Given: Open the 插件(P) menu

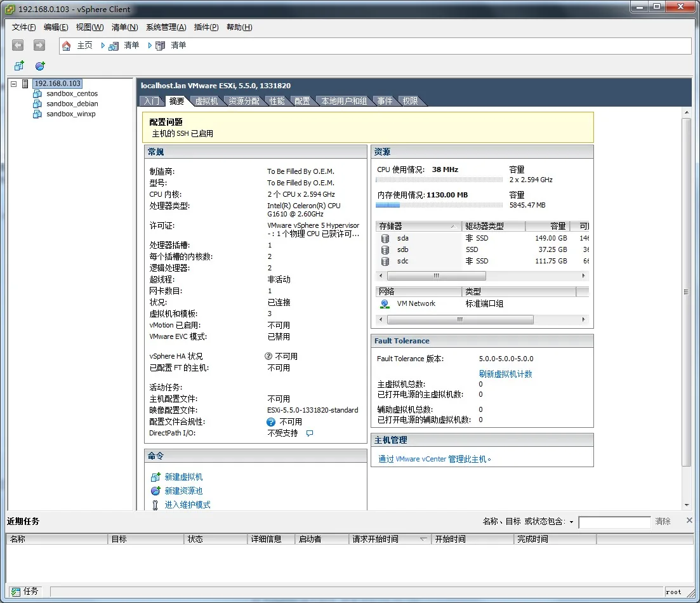Looking at the screenshot, I should (206, 27).
